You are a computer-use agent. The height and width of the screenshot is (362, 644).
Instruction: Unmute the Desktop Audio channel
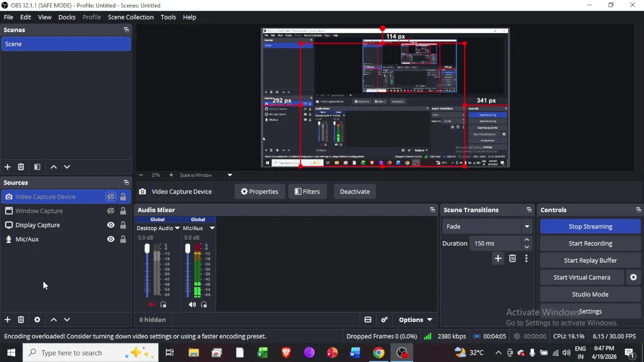pyautogui.click(x=151, y=305)
